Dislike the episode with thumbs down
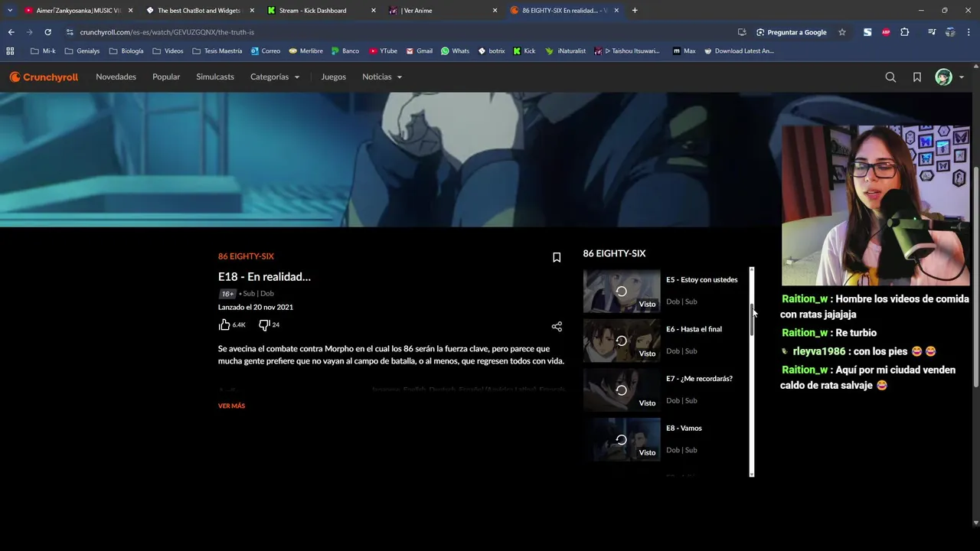The image size is (980, 551). coord(264,324)
